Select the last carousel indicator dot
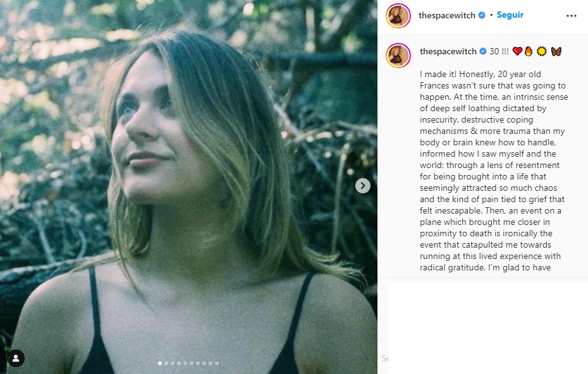588x374 pixels. tap(217, 363)
